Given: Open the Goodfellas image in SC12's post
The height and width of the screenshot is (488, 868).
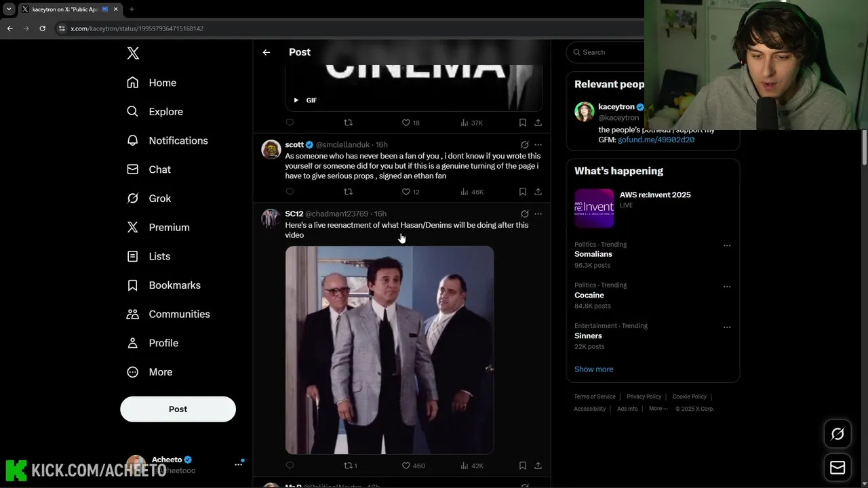Looking at the screenshot, I should point(389,350).
